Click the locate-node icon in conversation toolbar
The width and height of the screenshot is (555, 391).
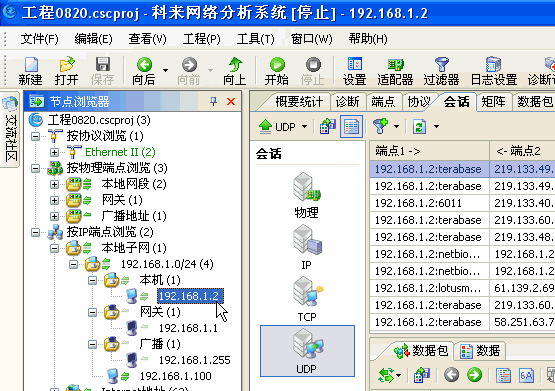[x=327, y=126]
